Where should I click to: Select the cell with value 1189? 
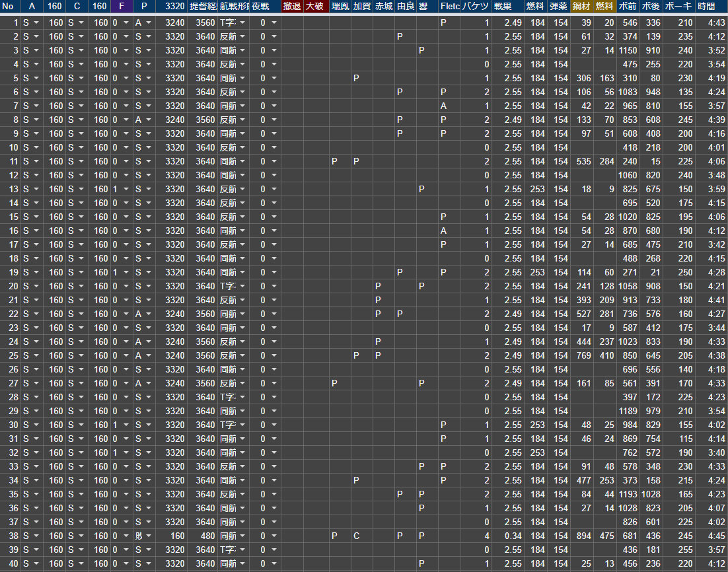click(628, 411)
